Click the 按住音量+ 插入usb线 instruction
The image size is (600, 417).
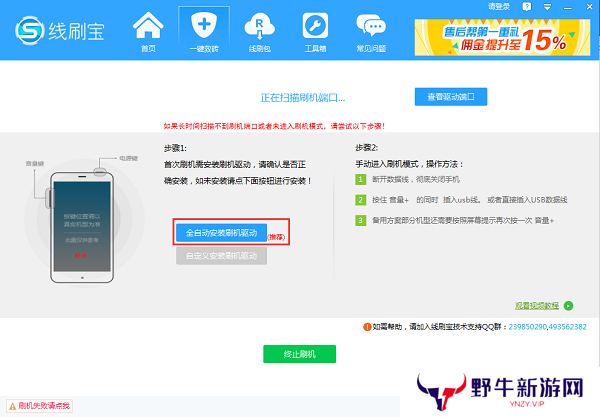click(x=470, y=200)
